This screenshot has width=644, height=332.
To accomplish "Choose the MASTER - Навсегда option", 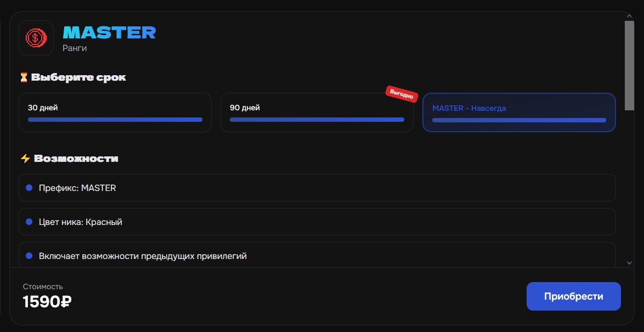I will (519, 112).
